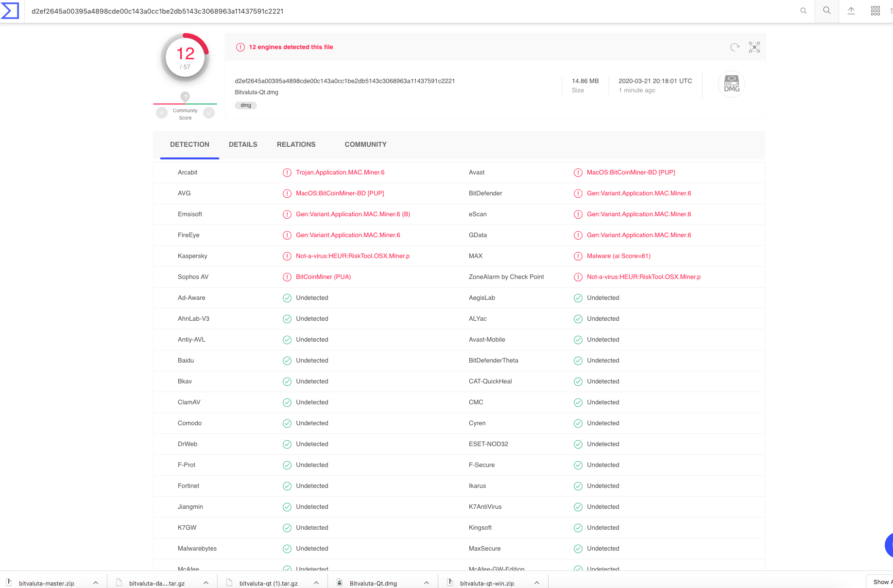Expand options for bitvaluta-master.zip download

pyautogui.click(x=96, y=583)
